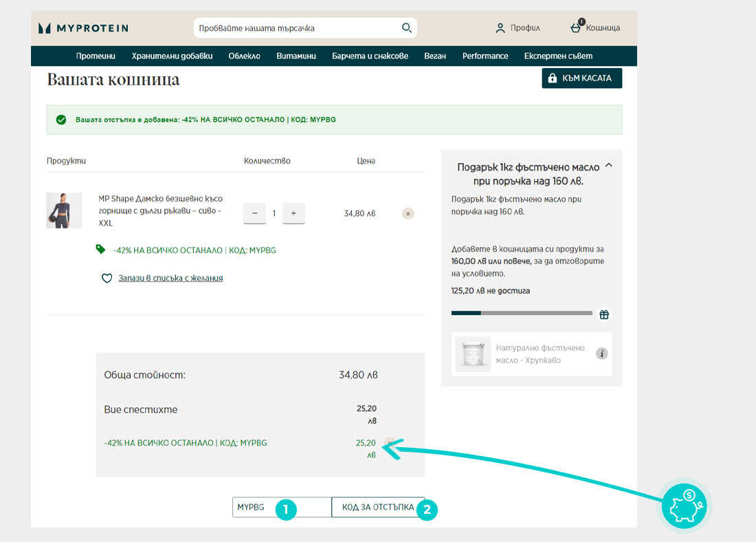Click the 34,80 лв product price
Screen dimensions: 756x542
pos(359,213)
